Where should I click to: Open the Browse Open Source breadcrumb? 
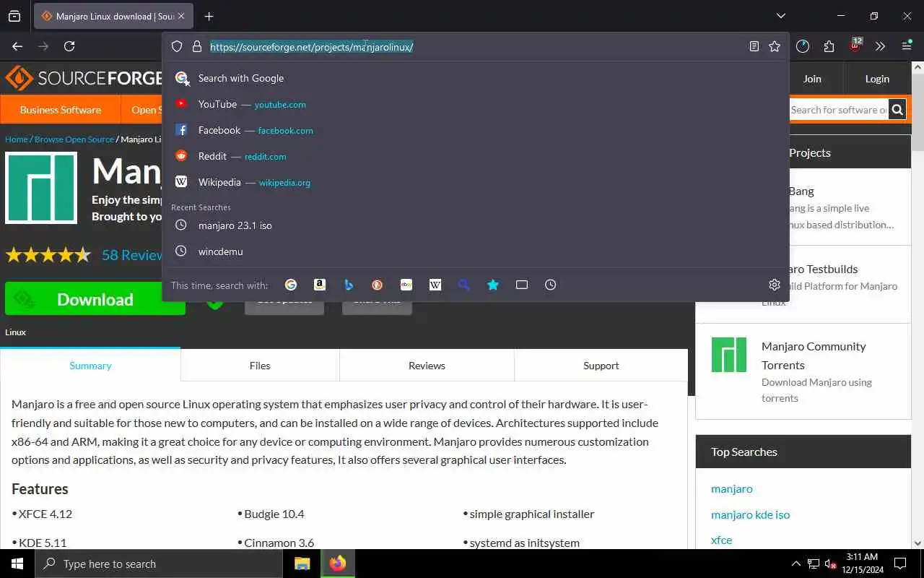click(x=74, y=139)
